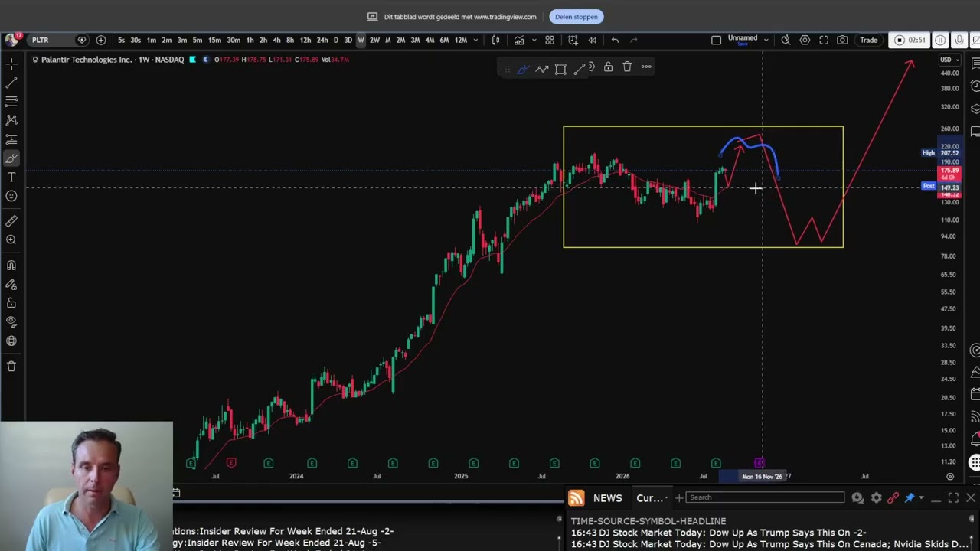Stop recording at the 02:51 timer button
This screenshot has width=980, height=551.
pos(910,40)
